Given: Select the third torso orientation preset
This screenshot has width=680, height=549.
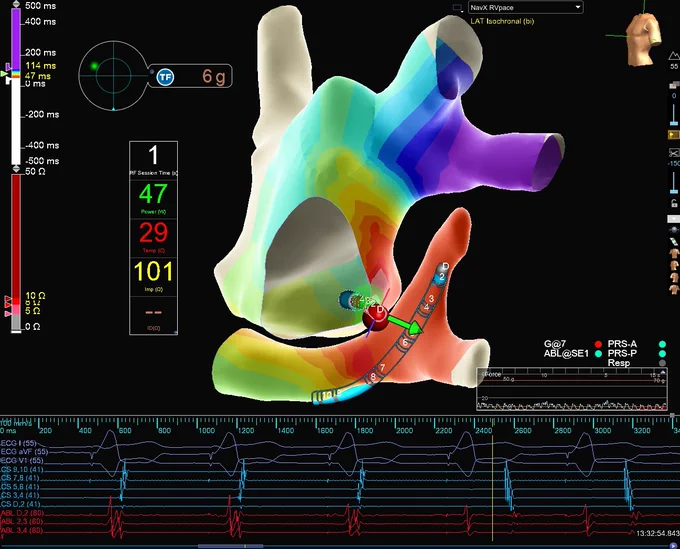Looking at the screenshot, I should tap(674, 277).
